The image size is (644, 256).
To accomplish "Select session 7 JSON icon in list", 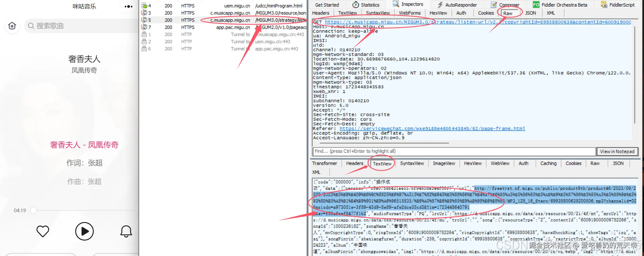I will (144, 27).
